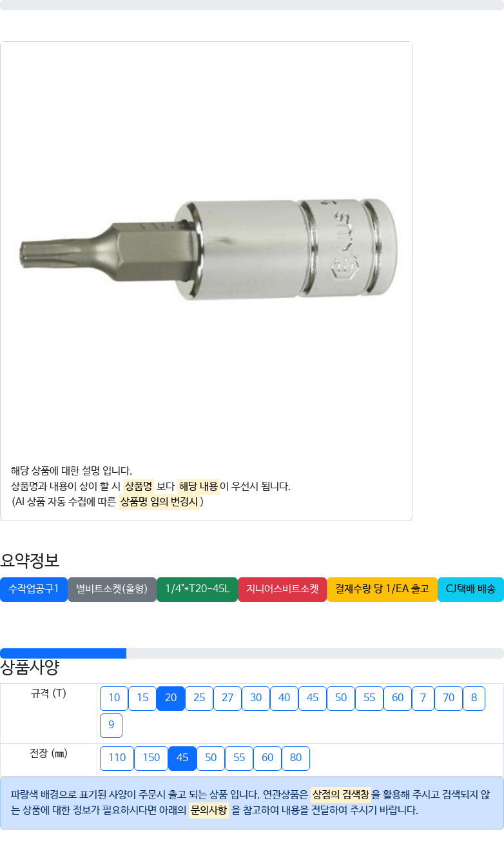Select T40 size option

click(284, 698)
